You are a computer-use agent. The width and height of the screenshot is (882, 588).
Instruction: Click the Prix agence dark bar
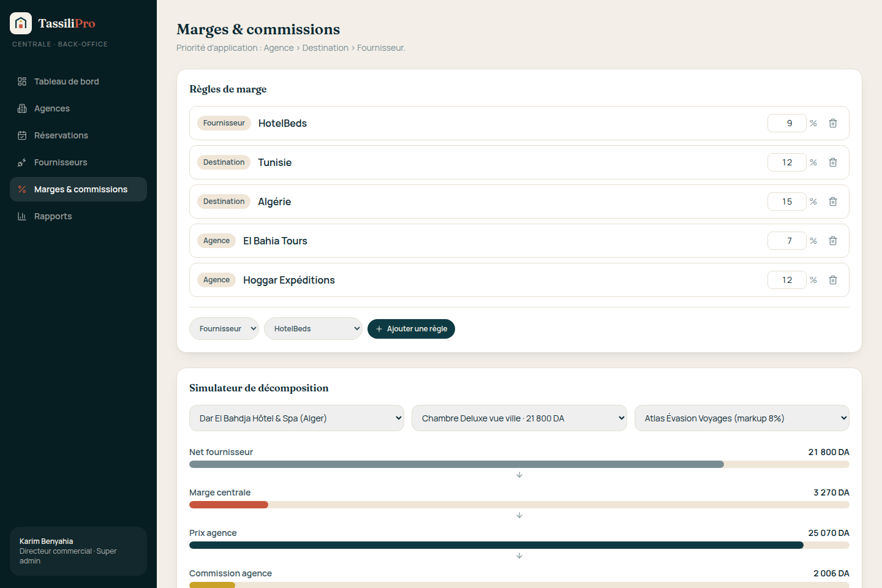(x=496, y=545)
